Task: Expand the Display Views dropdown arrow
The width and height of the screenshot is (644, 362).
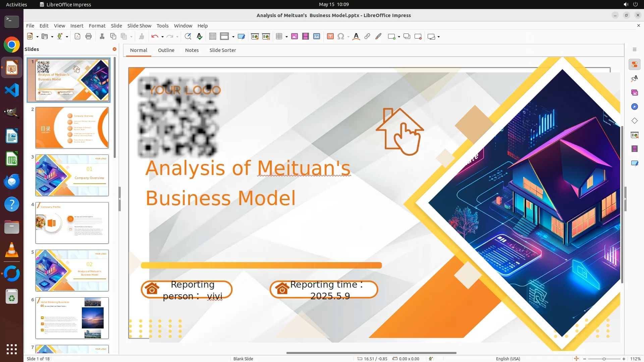Action: coord(233,37)
